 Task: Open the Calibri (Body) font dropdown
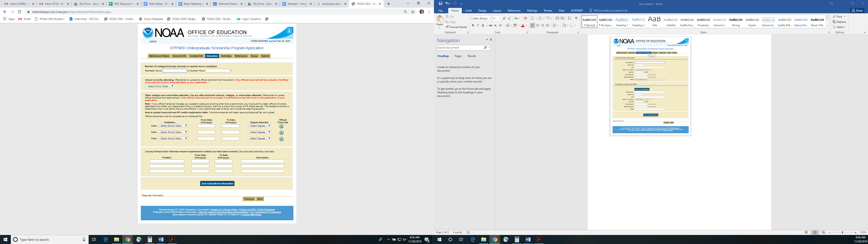[x=490, y=19]
